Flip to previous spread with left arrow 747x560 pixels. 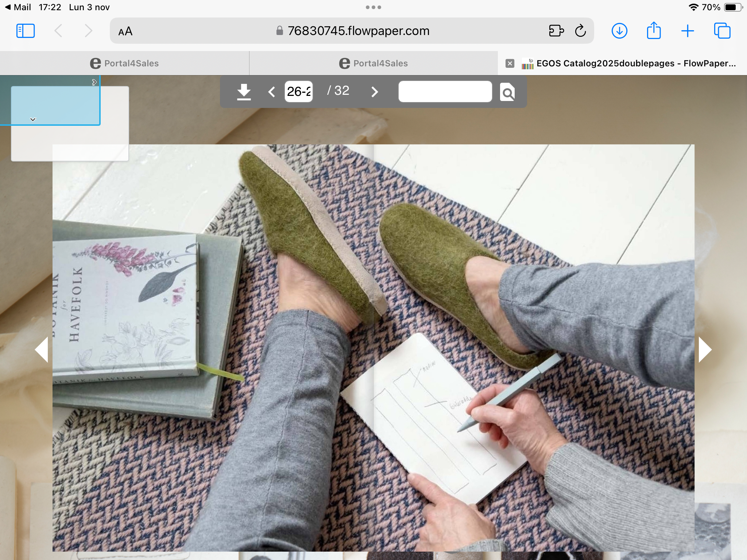tap(42, 349)
